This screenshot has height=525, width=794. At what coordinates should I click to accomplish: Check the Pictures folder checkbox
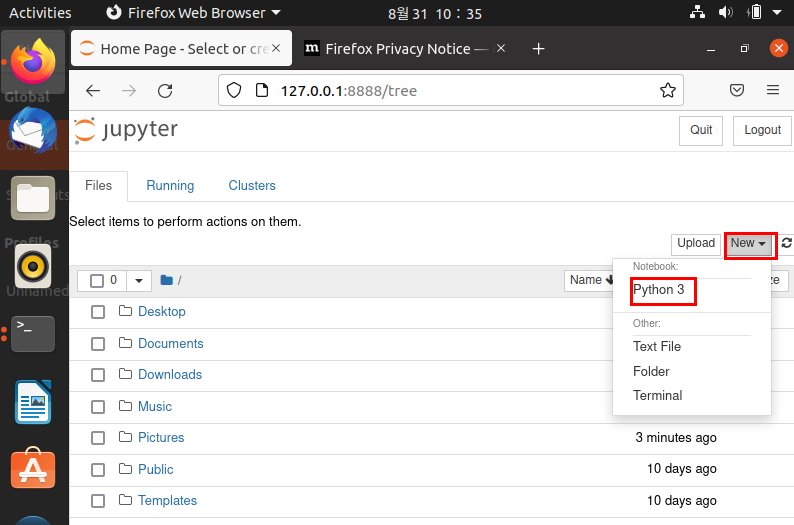[x=98, y=438]
